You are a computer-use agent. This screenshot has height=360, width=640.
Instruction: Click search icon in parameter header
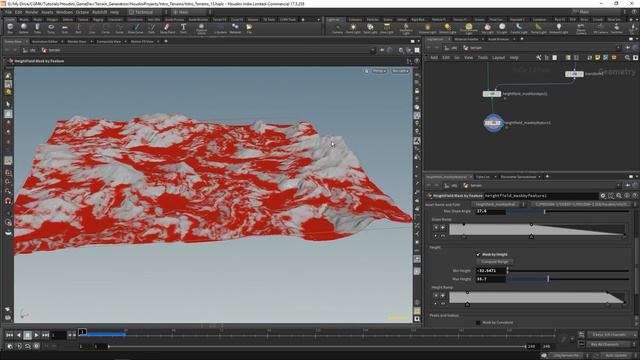[x=619, y=196]
